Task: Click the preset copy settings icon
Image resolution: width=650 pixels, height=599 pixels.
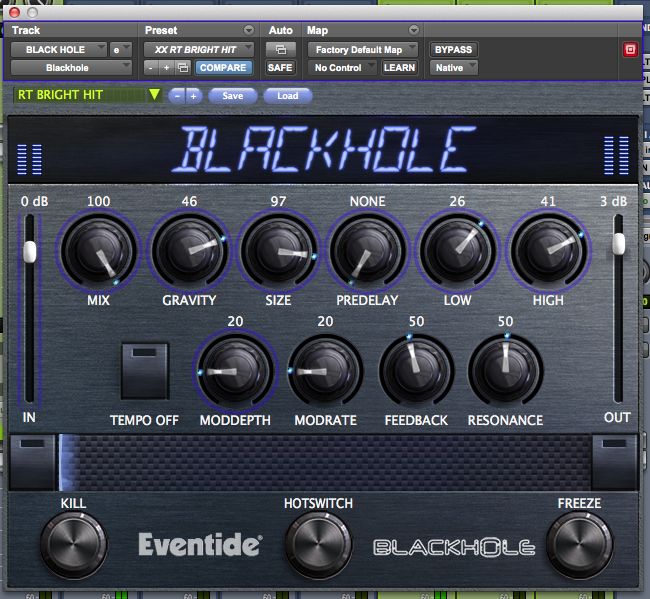Action: click(x=183, y=68)
